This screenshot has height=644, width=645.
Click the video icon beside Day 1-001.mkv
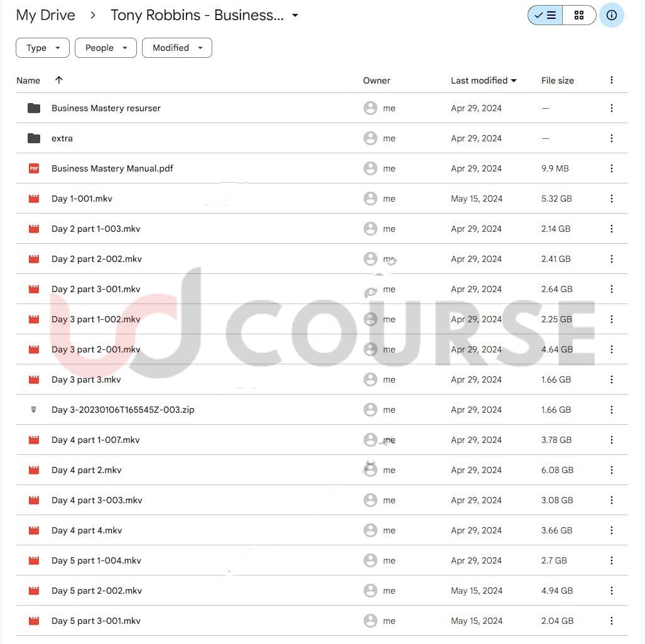34,199
